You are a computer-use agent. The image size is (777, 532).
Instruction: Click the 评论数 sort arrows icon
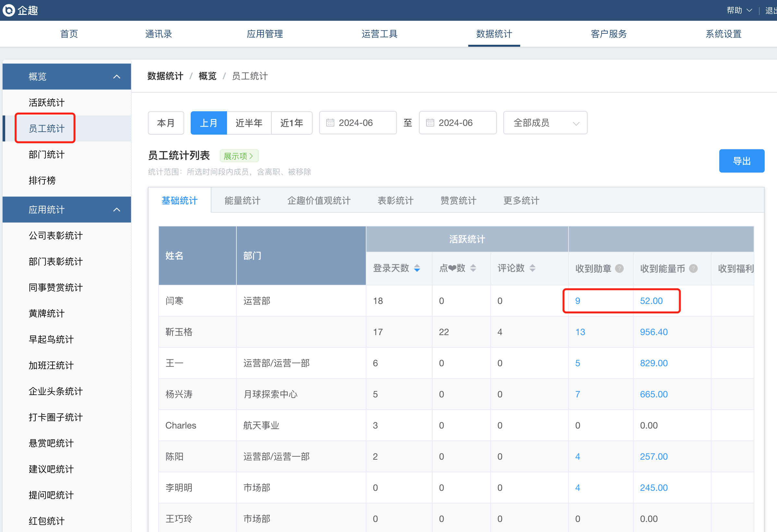[x=532, y=268]
